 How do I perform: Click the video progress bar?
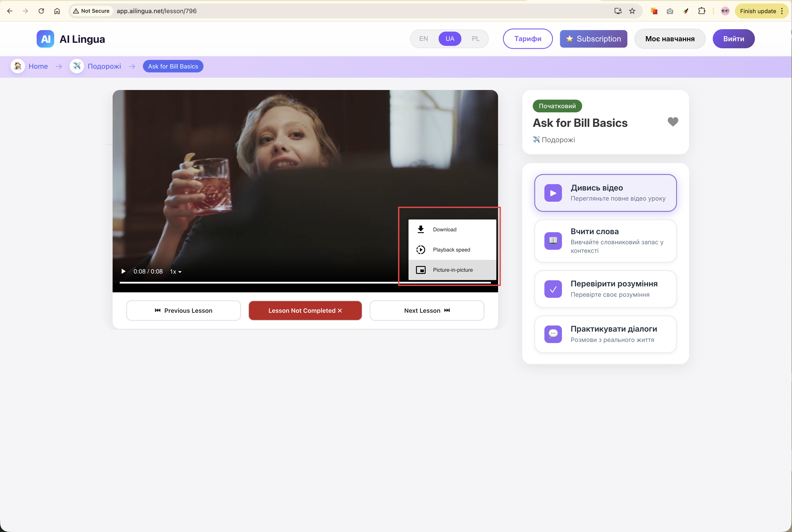(x=258, y=283)
